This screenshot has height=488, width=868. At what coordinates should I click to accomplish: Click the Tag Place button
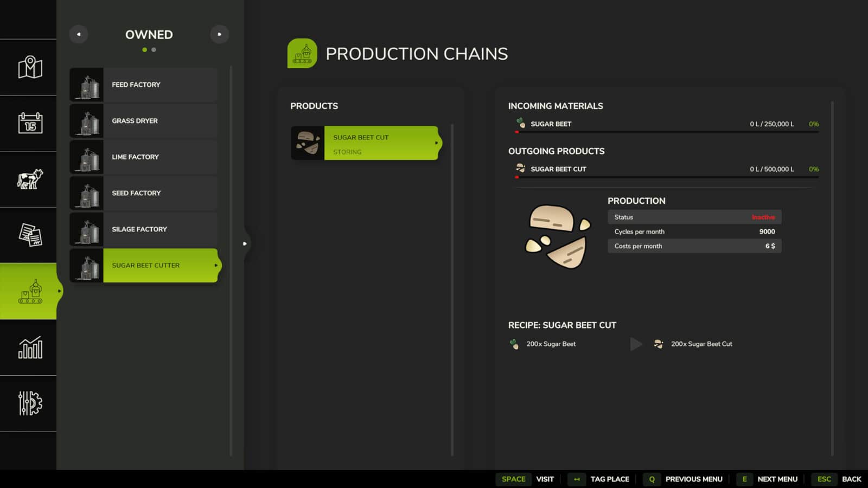[x=599, y=479]
